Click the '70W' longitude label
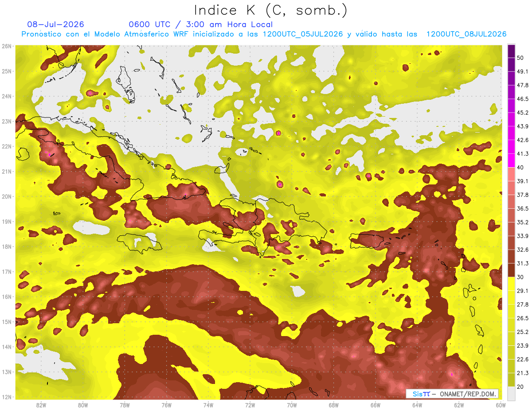Image resolution: width=532 pixels, height=411 pixels. (292, 405)
